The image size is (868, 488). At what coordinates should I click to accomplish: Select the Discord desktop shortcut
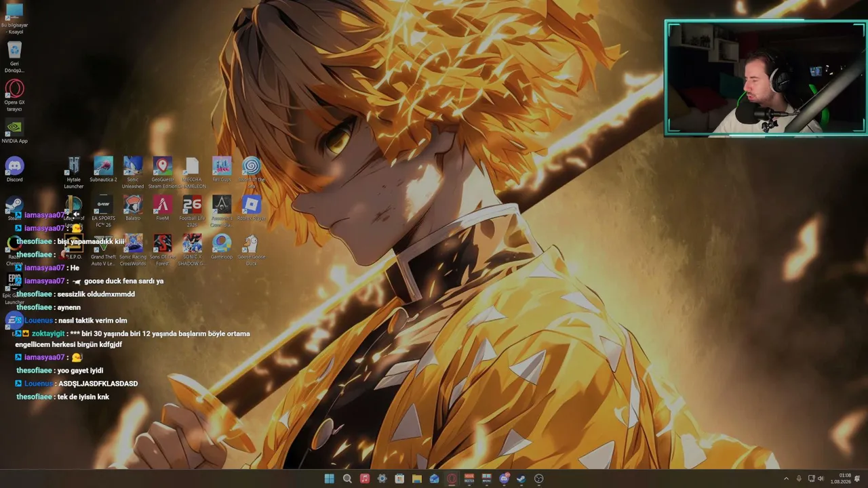(x=14, y=170)
